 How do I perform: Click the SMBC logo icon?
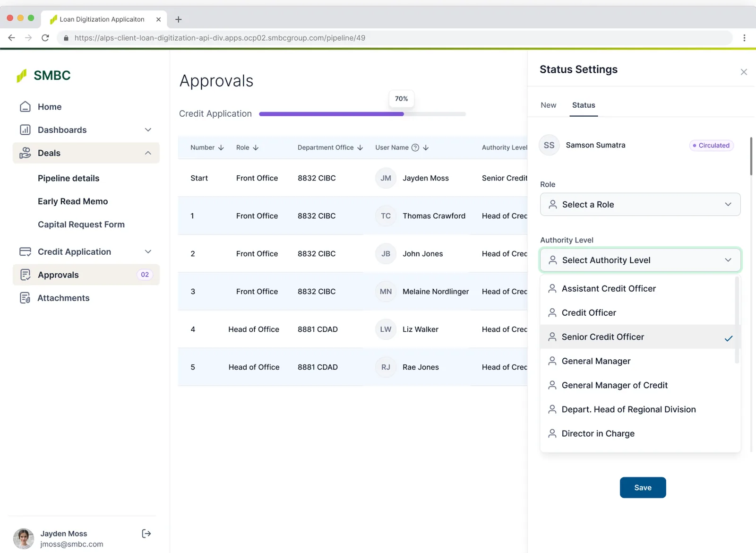22,76
